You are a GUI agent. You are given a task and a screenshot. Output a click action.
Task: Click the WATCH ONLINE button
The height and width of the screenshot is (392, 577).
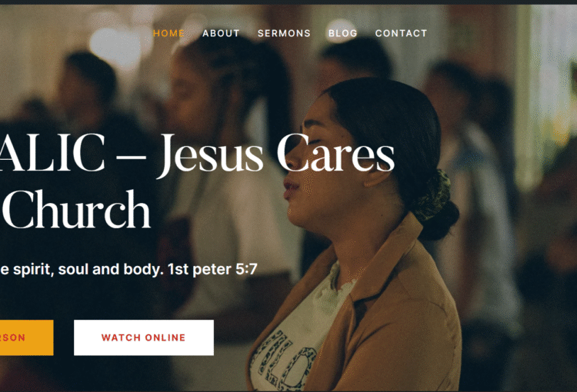click(144, 337)
